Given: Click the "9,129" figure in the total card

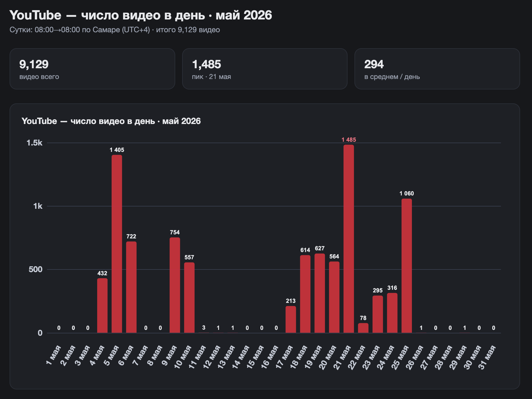Looking at the screenshot, I should tap(34, 64).
